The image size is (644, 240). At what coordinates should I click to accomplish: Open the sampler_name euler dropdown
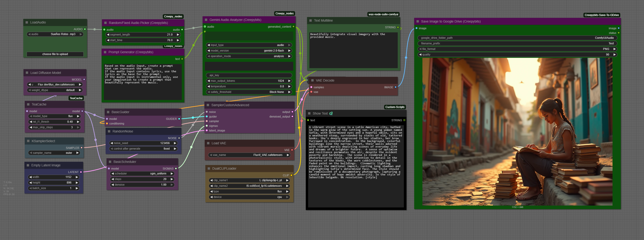click(54, 153)
